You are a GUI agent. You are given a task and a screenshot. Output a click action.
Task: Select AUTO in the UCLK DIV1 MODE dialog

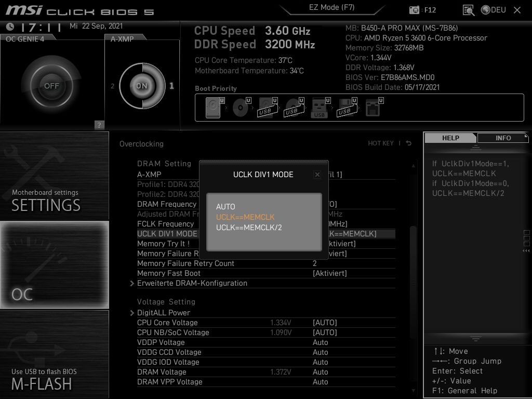click(x=226, y=207)
